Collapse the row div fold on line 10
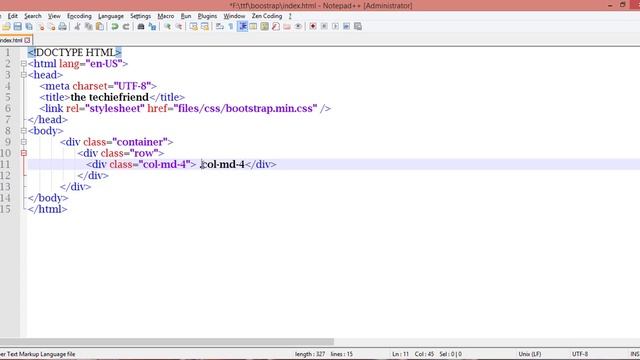The width and height of the screenshot is (640, 360). pyautogui.click(x=24, y=153)
